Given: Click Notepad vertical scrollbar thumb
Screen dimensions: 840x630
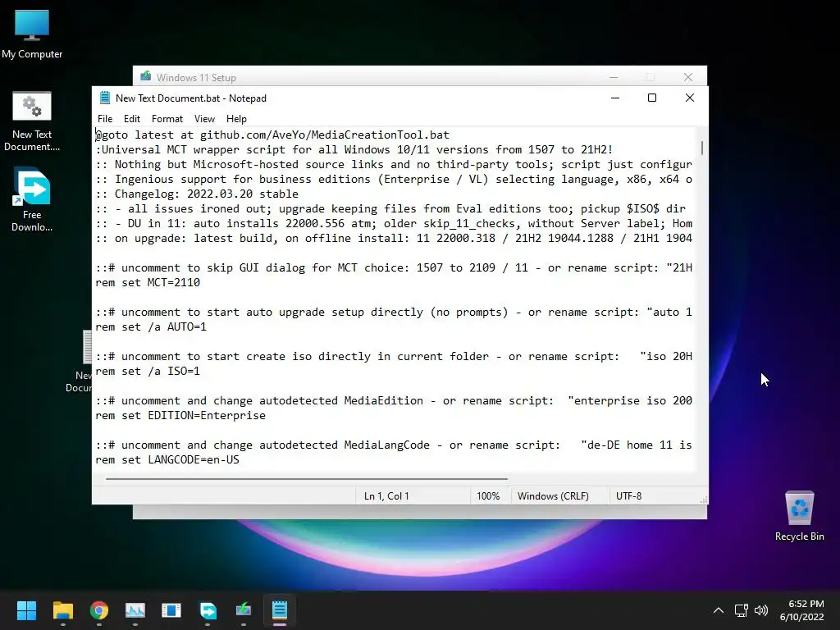Looking at the screenshot, I should [702, 148].
